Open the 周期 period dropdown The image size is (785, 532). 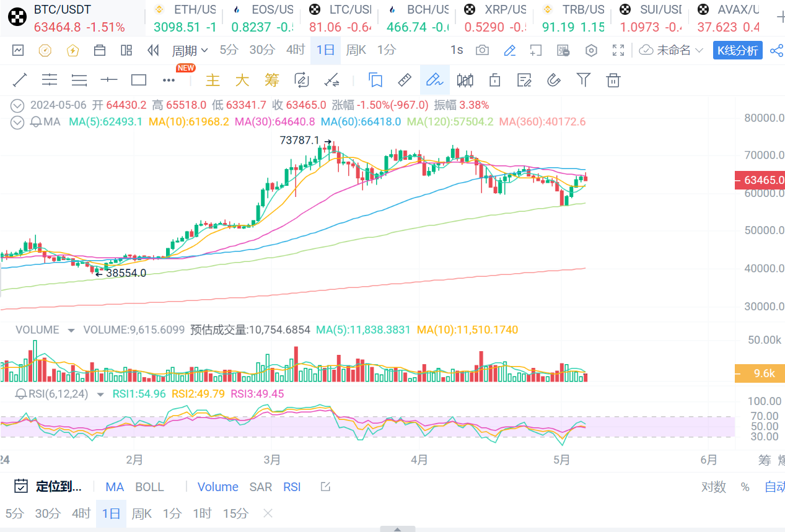(190, 51)
